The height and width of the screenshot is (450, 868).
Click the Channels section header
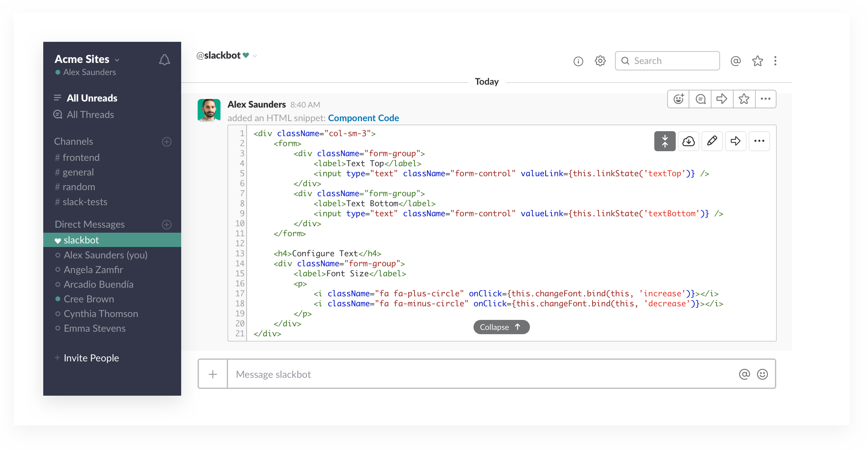[x=74, y=142]
